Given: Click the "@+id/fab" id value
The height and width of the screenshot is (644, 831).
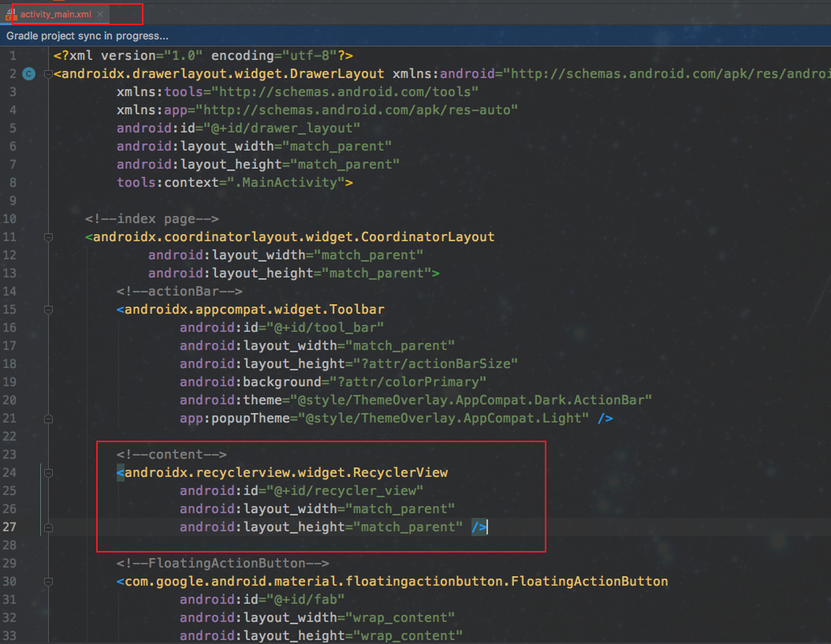Looking at the screenshot, I should (305, 600).
